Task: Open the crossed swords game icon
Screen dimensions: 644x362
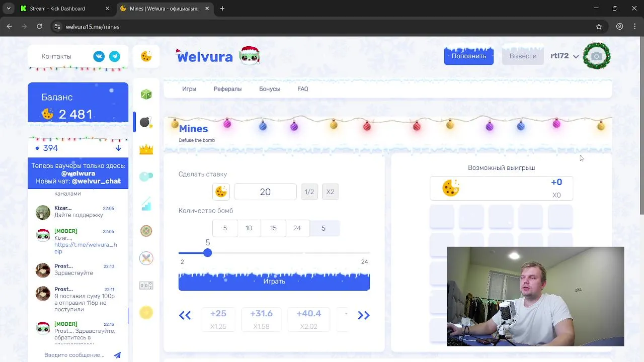Action: tap(146, 258)
